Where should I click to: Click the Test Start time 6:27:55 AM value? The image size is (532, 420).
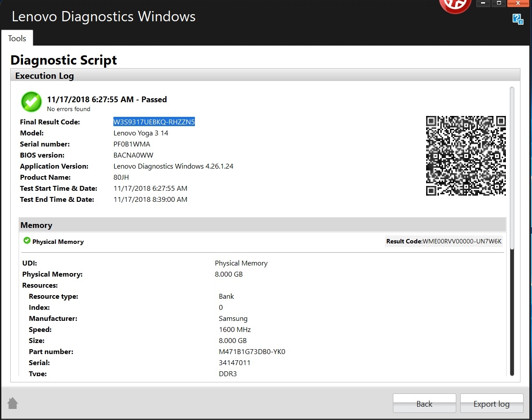[x=151, y=188]
